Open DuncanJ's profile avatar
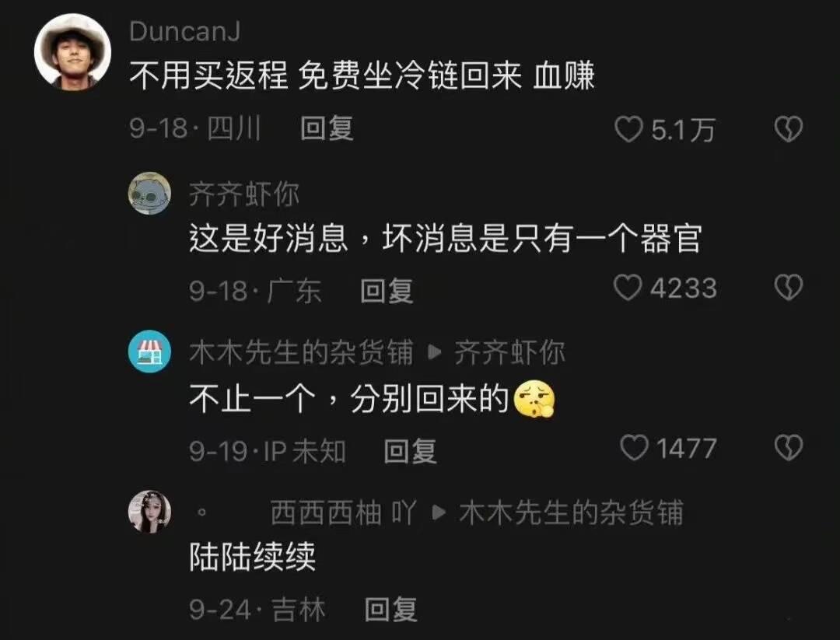The height and width of the screenshot is (640, 840). click(x=72, y=52)
